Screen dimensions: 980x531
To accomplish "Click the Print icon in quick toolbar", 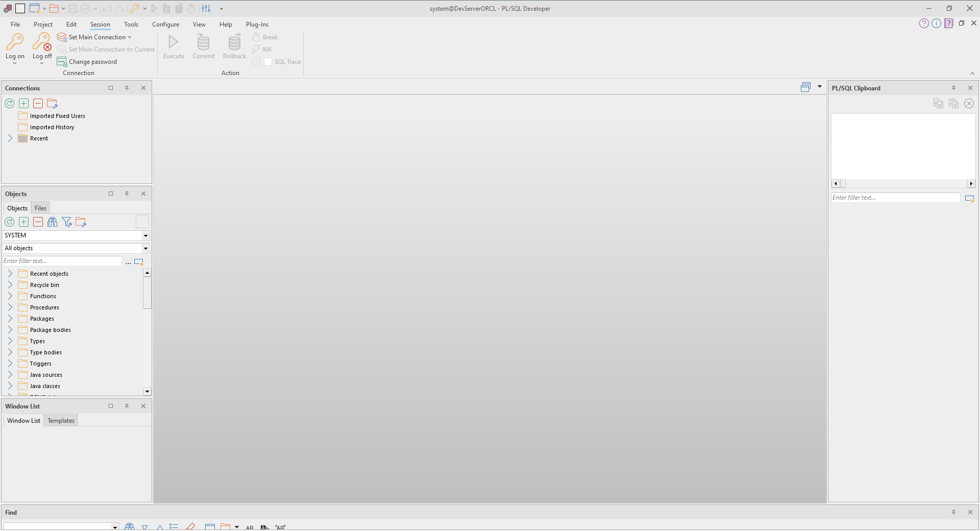I will [x=85, y=8].
